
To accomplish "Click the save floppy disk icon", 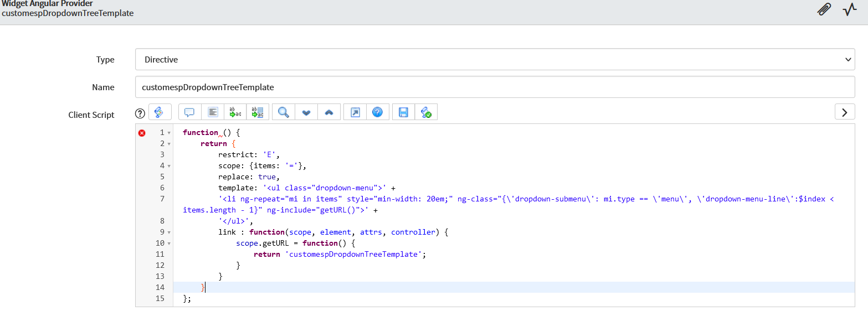I will [404, 112].
